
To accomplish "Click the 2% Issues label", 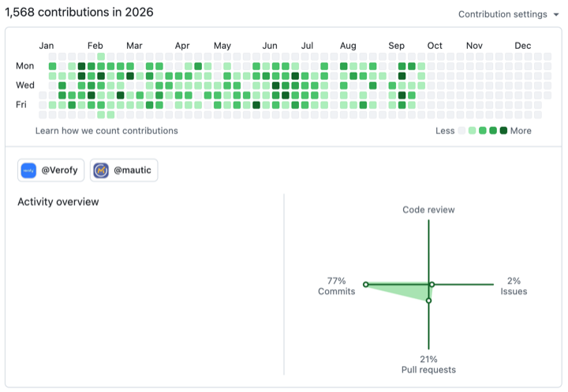I will (514, 286).
